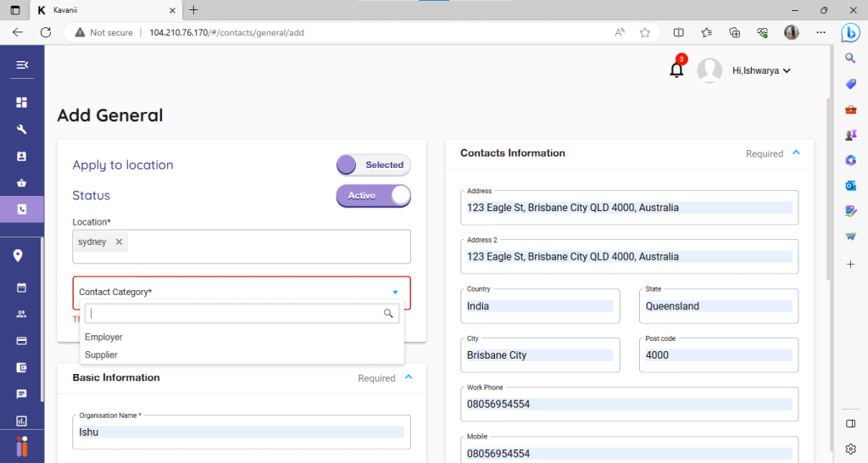Click the location pin sidebar icon
Image resolution: width=868 pixels, height=463 pixels.
click(19, 256)
